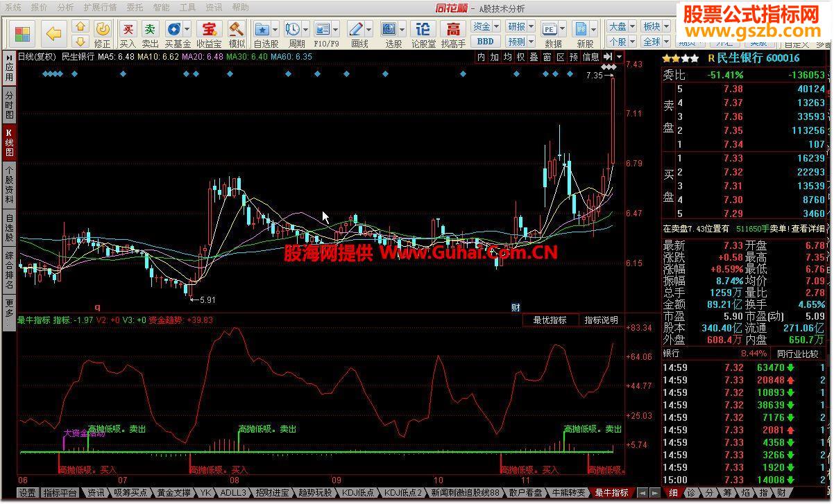Click the four-color home grid icon
834x504 pixels.
[x=23, y=34]
